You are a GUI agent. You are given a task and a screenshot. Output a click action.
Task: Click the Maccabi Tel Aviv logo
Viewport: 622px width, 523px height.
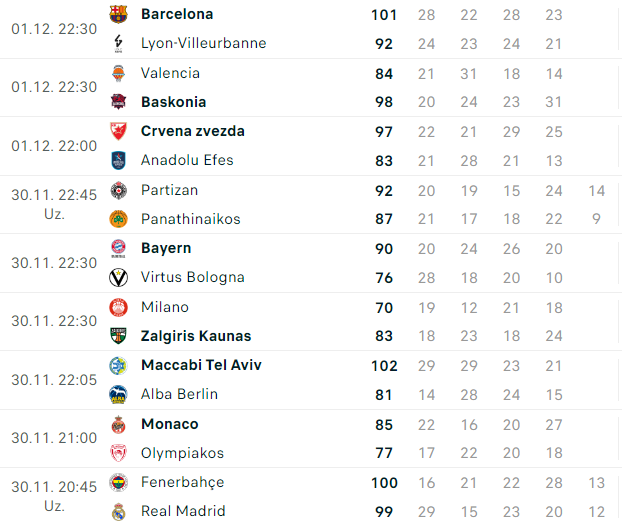pyautogui.click(x=119, y=365)
